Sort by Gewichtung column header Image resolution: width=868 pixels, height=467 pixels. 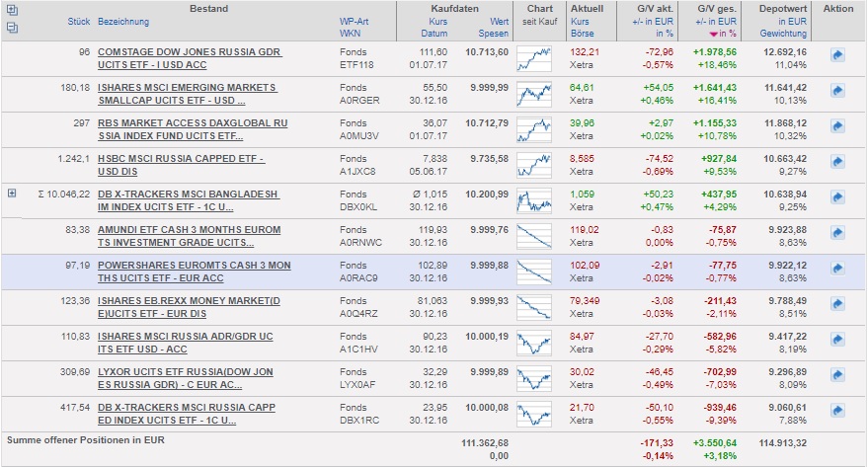pos(783,33)
